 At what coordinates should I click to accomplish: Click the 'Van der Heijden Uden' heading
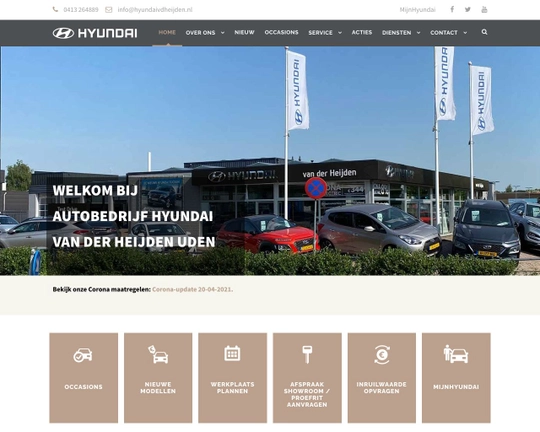[x=134, y=242]
